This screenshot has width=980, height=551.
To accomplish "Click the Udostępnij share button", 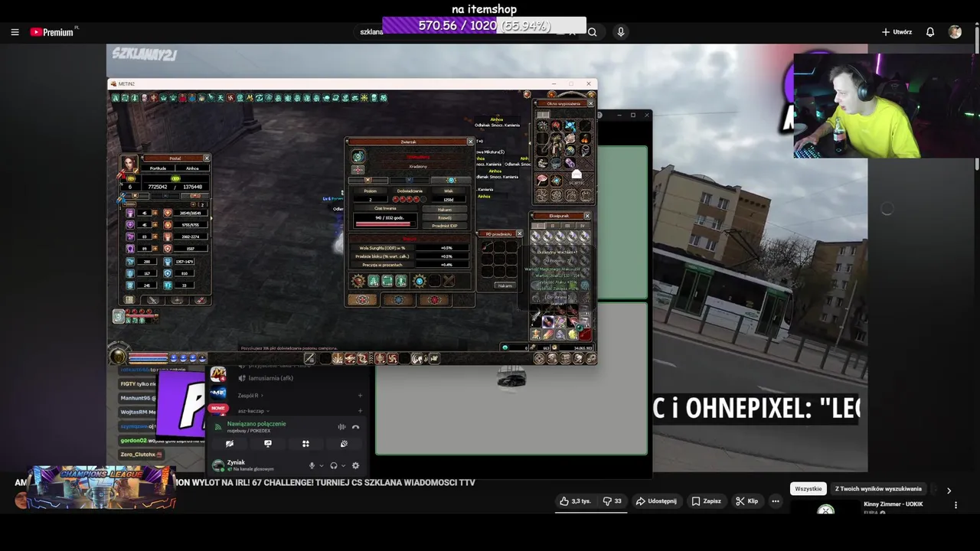I will [x=656, y=501].
